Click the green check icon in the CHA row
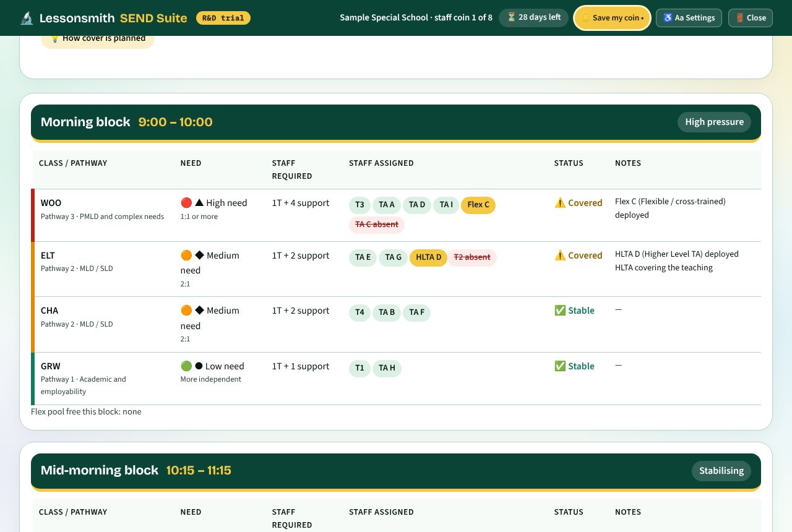Screen dimensions: 792x532 [x=560, y=311]
